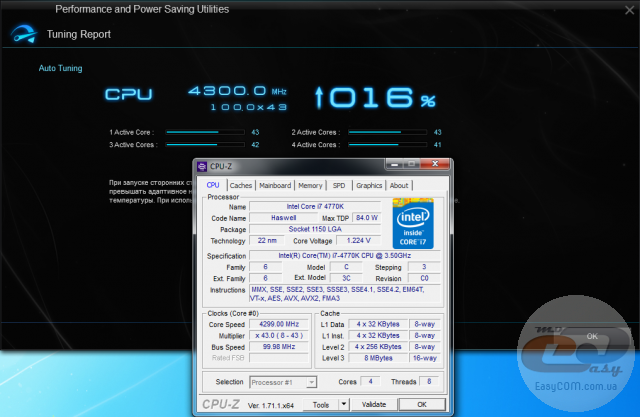This screenshot has height=417, width=640.
Task: Click the Instructions list field
Action: (346, 294)
